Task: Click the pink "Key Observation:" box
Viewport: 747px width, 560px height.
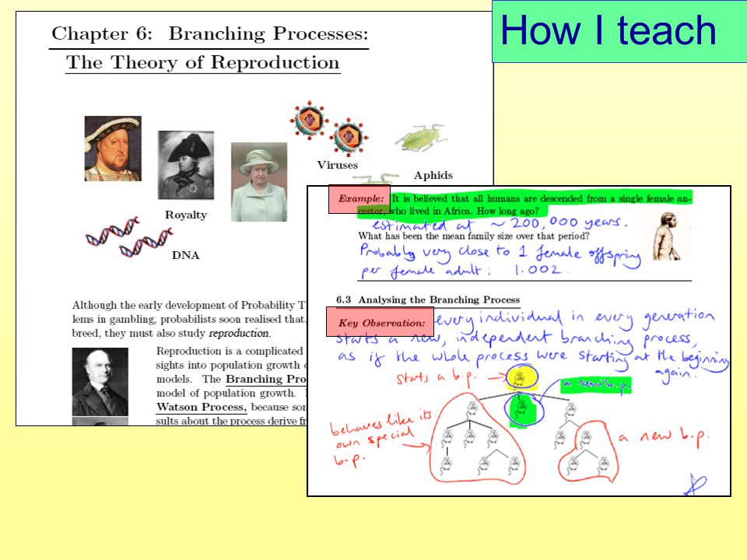Action: 381,322
